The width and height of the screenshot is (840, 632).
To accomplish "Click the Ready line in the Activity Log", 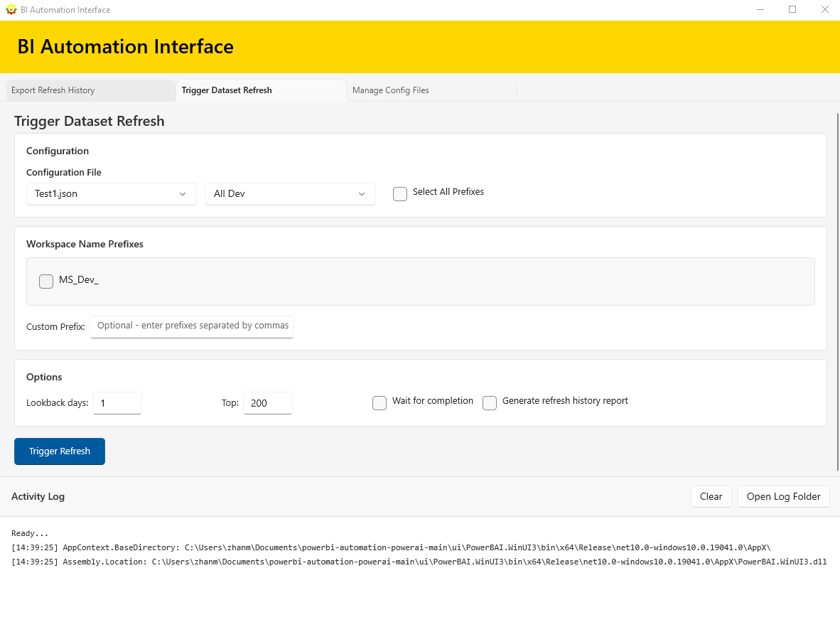I will (29, 532).
